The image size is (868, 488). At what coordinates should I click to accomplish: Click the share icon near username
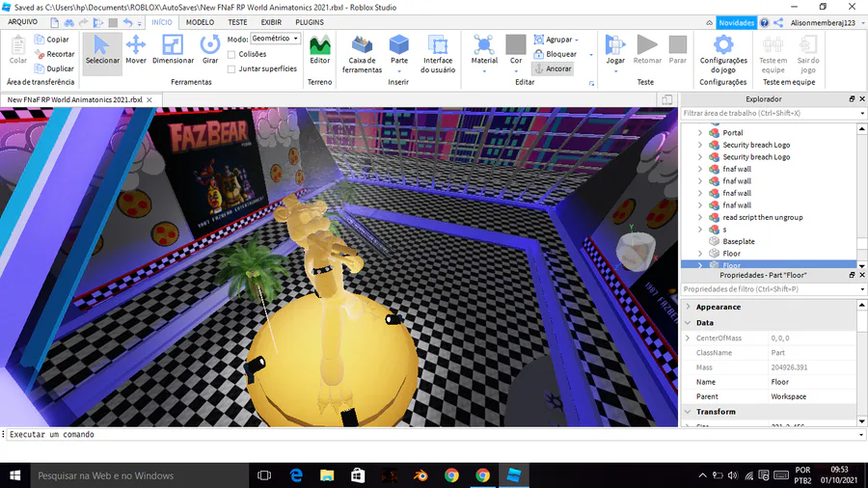[x=778, y=23]
